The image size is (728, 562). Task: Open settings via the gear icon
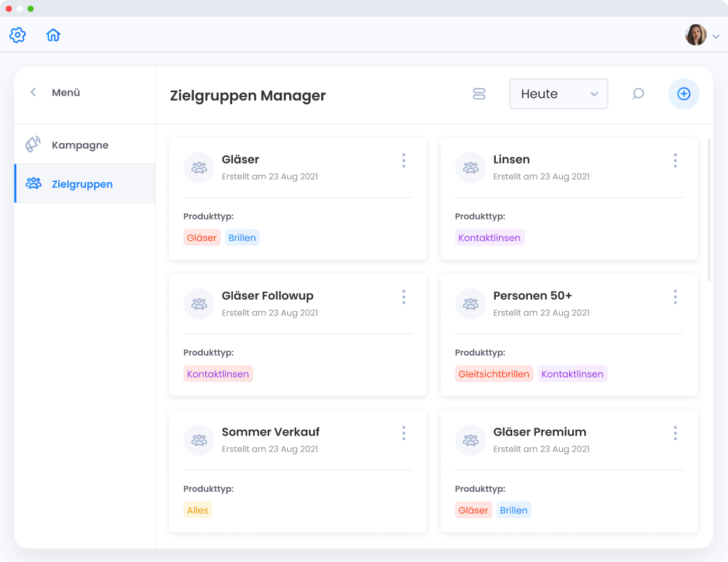[x=18, y=35]
